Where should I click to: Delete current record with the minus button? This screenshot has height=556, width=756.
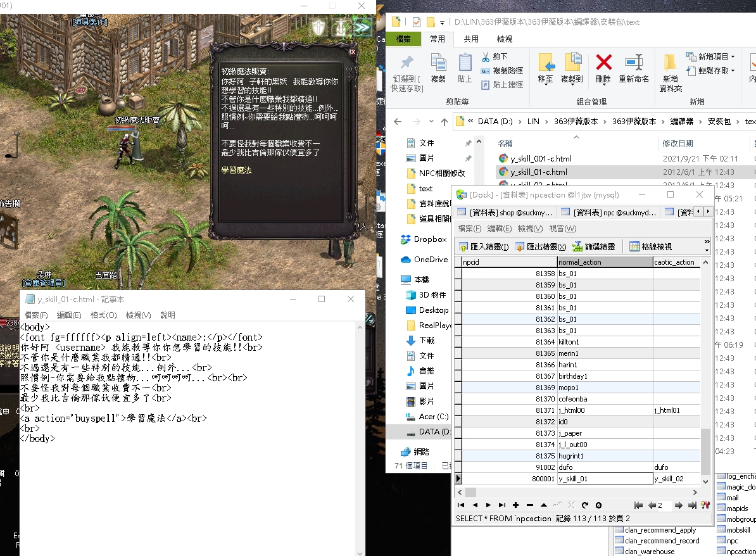point(530,505)
